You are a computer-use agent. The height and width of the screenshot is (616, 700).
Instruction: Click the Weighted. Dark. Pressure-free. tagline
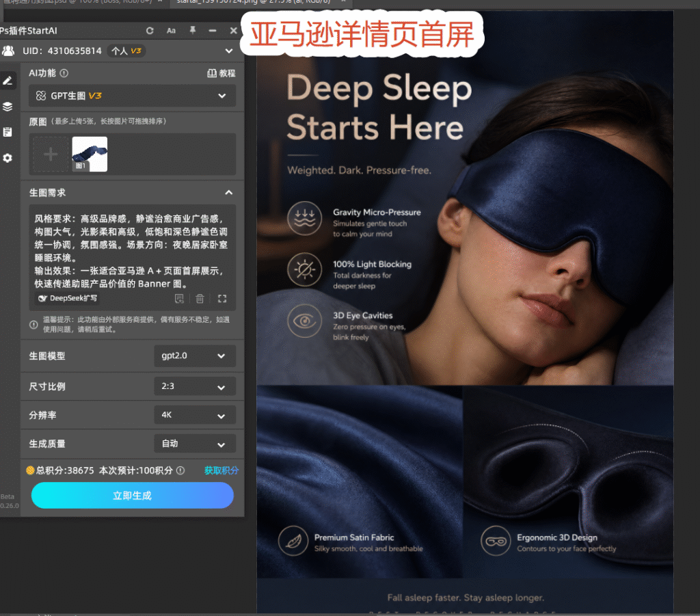360,170
